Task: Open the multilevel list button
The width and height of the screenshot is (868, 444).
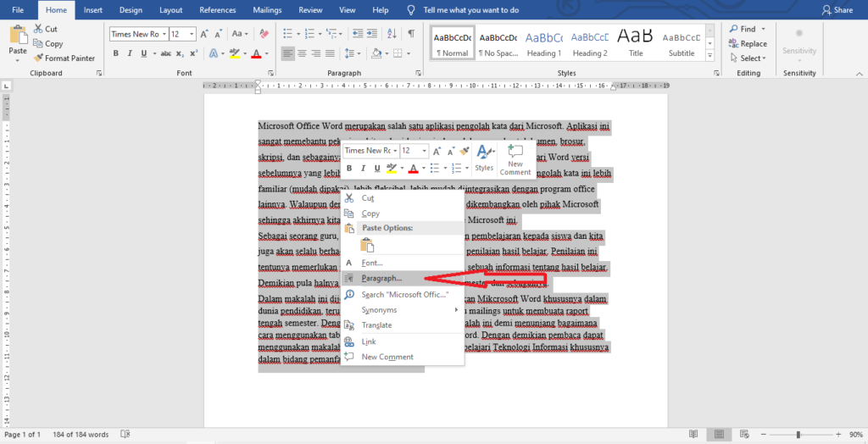Action: pyautogui.click(x=331, y=35)
